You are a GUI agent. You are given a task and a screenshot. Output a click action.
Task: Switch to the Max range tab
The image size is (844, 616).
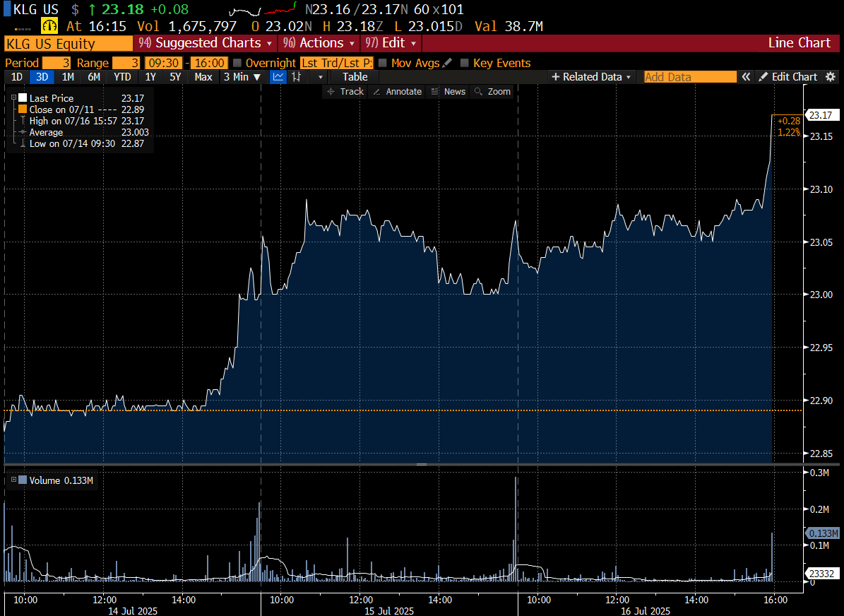pos(203,77)
